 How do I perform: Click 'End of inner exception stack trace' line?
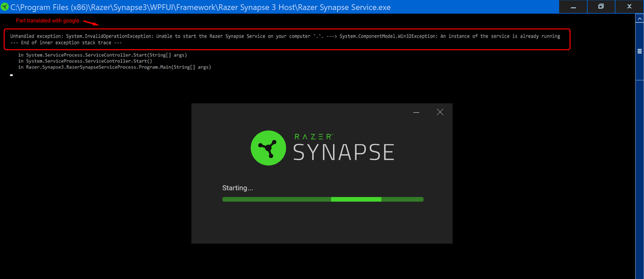tap(65, 43)
